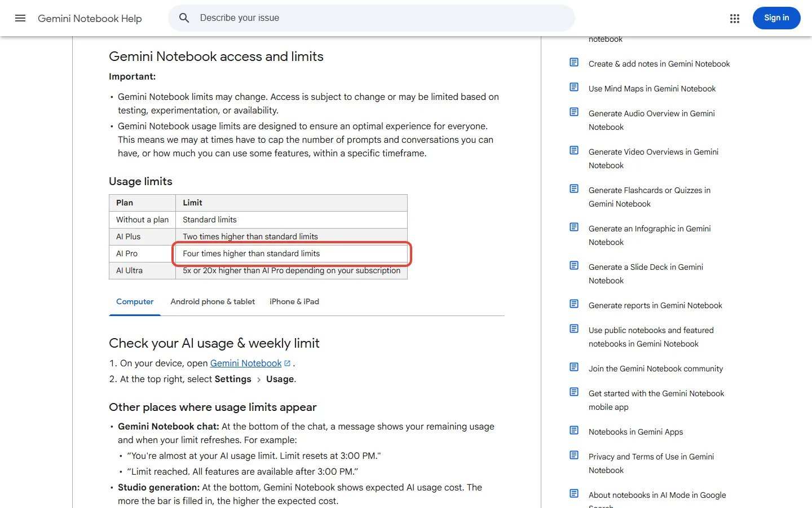
Task: Click article icon beside Use Mind Maps
Action: tap(574, 87)
